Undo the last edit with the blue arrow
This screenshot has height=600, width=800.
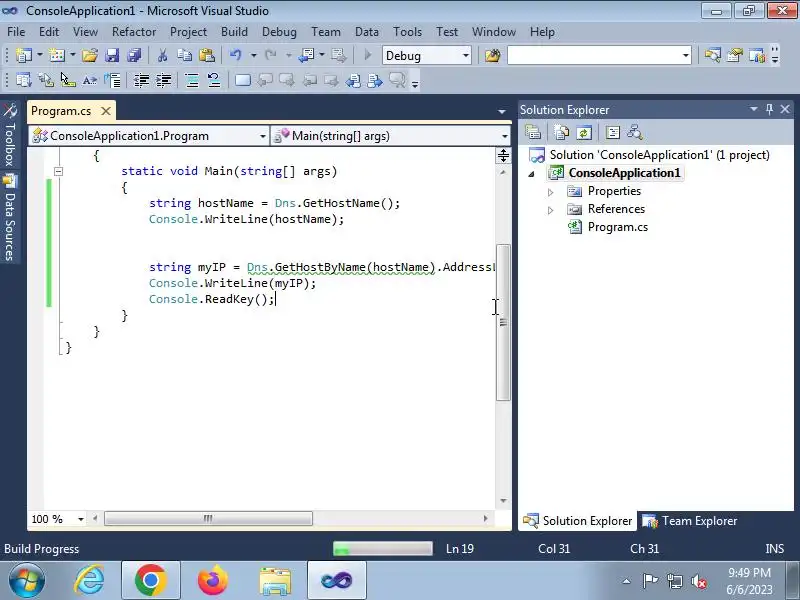tap(235, 55)
